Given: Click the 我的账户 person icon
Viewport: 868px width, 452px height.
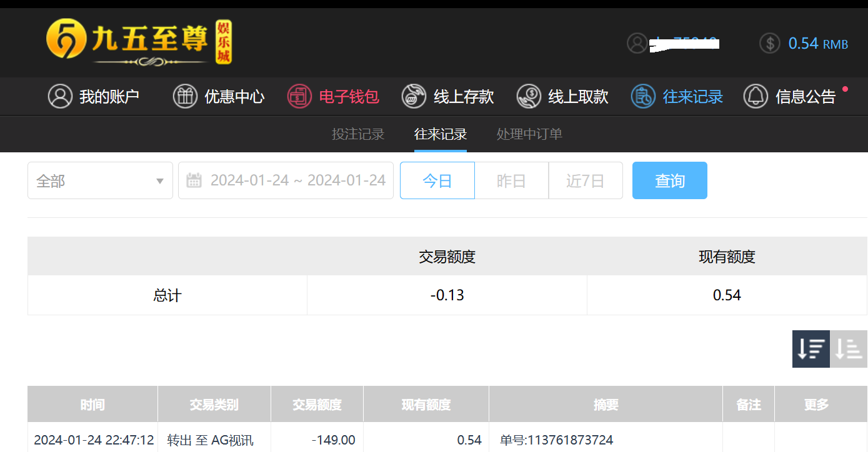Looking at the screenshot, I should click(x=61, y=97).
